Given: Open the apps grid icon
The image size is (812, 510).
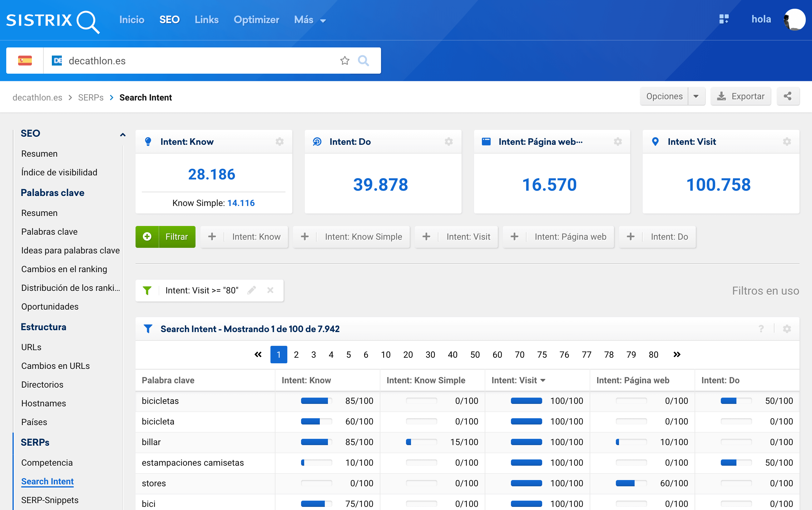Looking at the screenshot, I should point(724,19).
